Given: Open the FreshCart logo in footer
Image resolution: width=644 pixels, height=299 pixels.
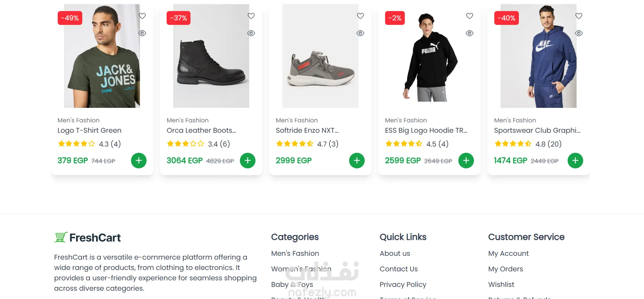Looking at the screenshot, I should tap(87, 237).
